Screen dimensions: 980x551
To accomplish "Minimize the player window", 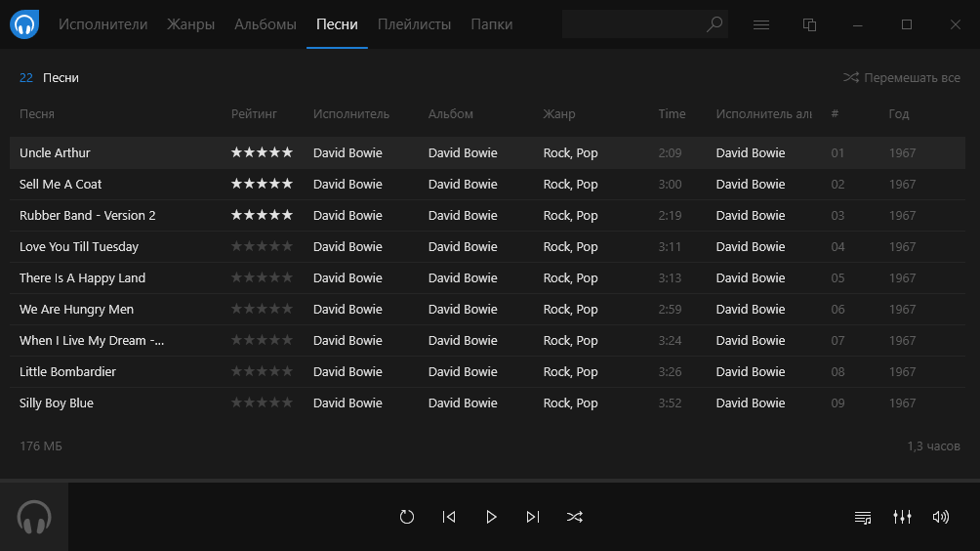I will pyautogui.click(x=857, y=24).
